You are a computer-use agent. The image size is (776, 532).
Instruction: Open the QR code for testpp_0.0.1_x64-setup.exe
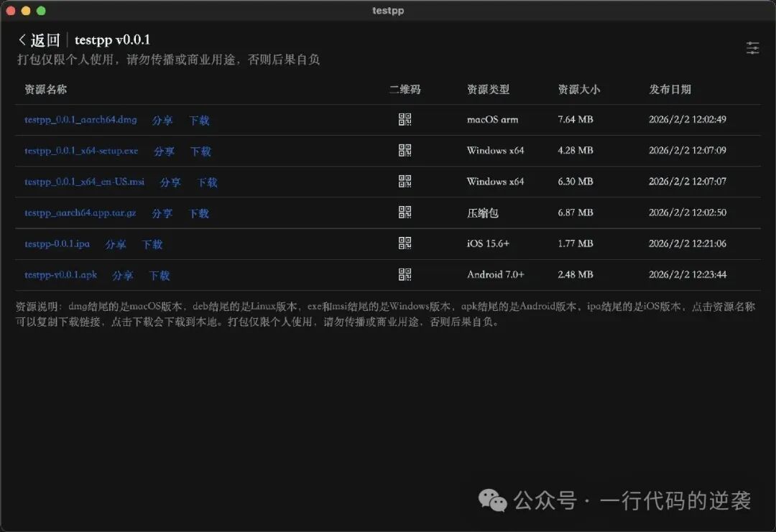tap(404, 151)
